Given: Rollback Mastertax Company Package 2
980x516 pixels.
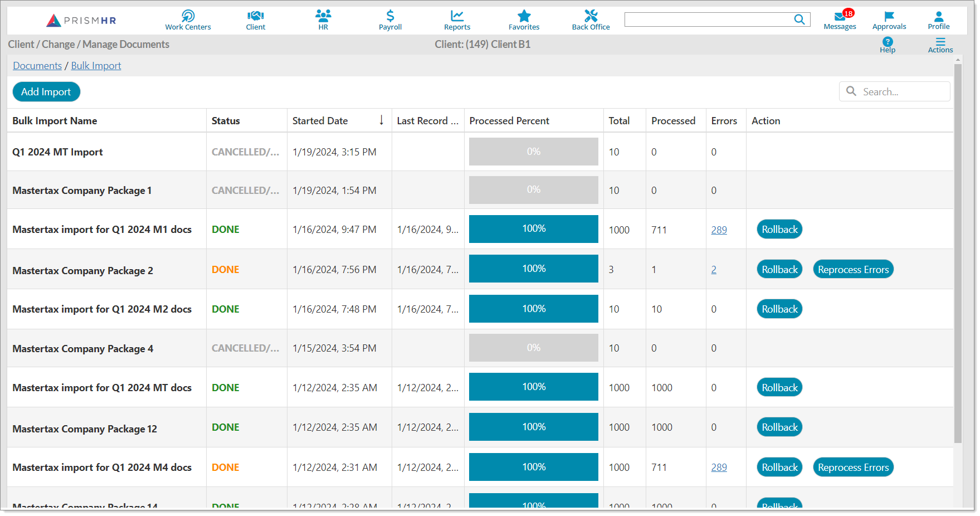Looking at the screenshot, I should click(779, 269).
